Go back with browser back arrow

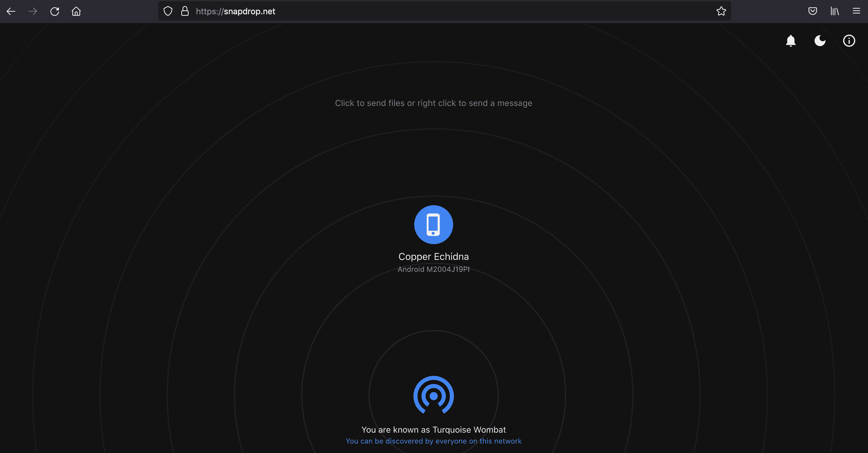pos(11,12)
